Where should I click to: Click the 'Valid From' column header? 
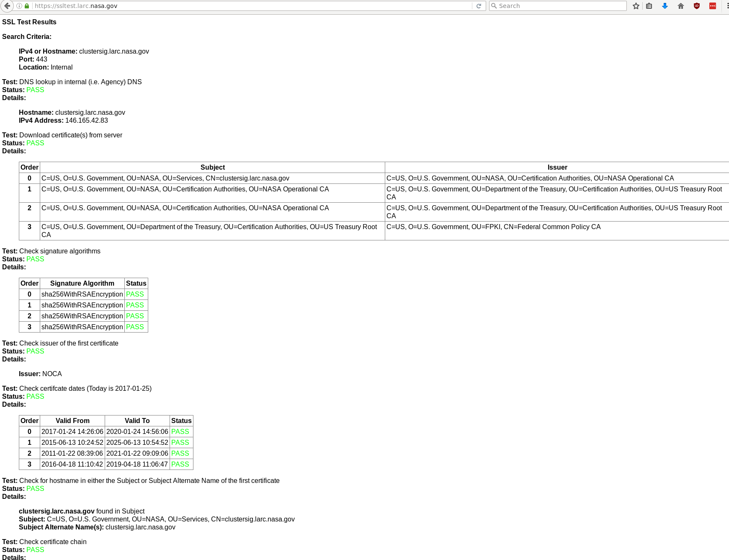click(72, 421)
